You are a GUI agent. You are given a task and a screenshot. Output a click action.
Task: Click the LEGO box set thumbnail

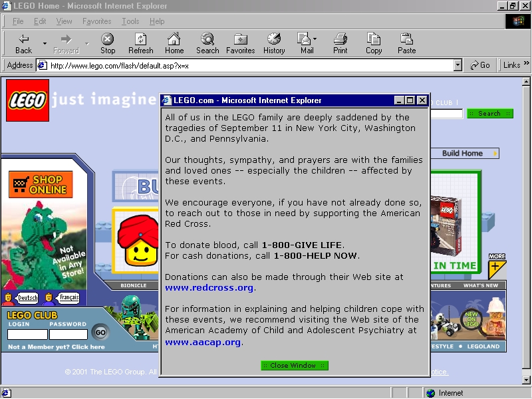tap(446, 226)
